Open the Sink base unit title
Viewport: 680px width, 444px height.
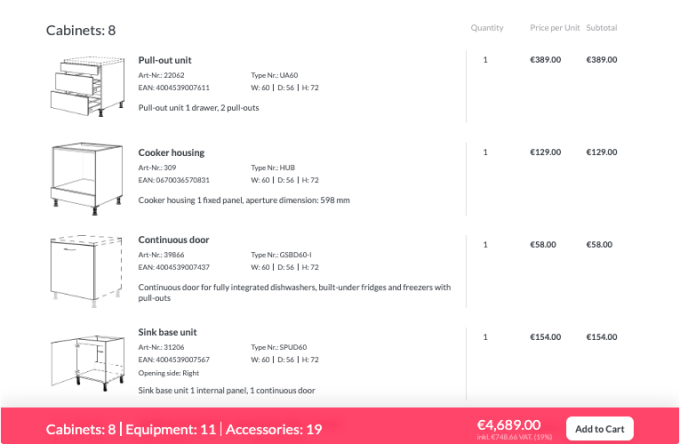click(168, 332)
